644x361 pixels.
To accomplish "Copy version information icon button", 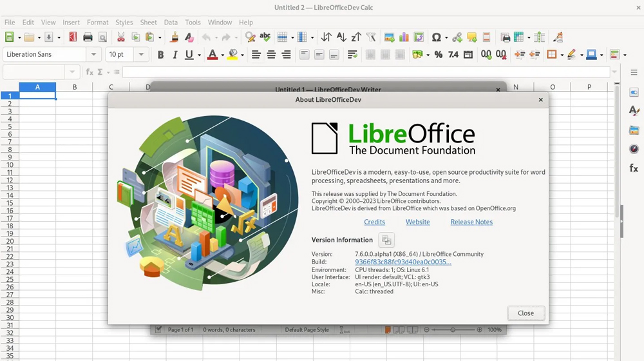I will click(x=386, y=240).
